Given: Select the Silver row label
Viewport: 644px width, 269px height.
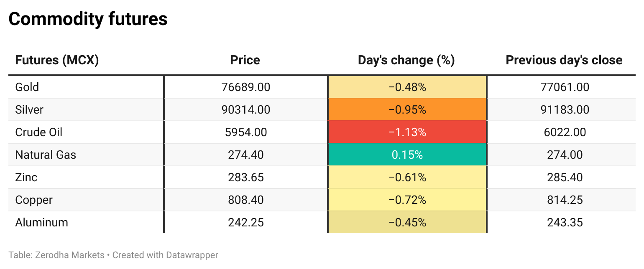Looking at the screenshot, I should (29, 110).
